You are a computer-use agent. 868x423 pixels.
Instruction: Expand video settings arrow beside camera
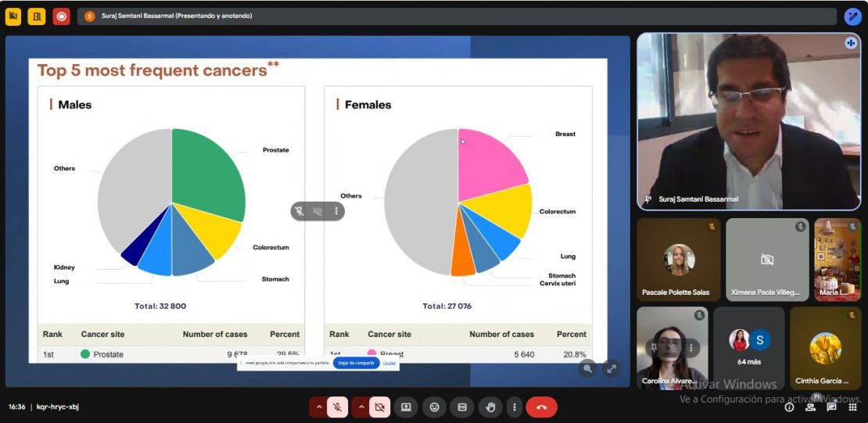pos(360,407)
